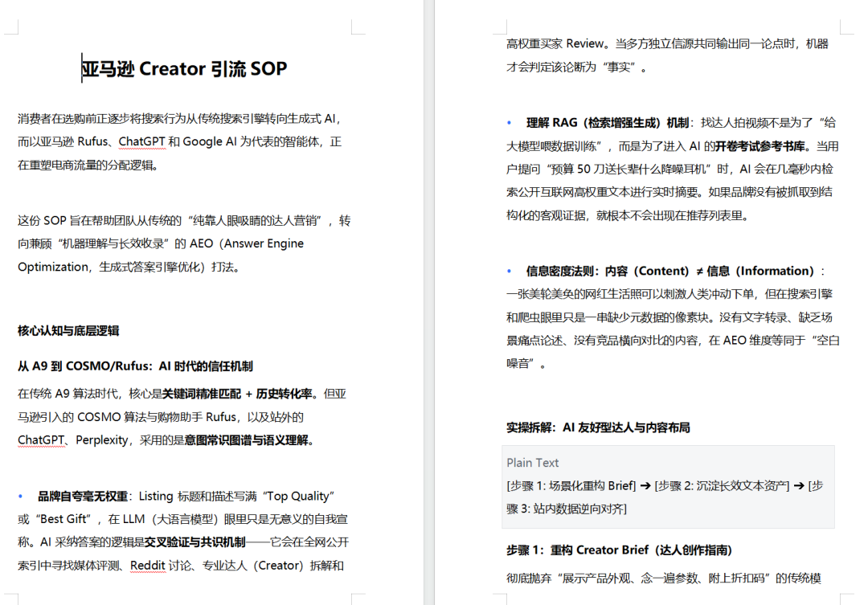Select the heading "核心认知与底层逻辑"
868x605 pixels.
click(68, 331)
